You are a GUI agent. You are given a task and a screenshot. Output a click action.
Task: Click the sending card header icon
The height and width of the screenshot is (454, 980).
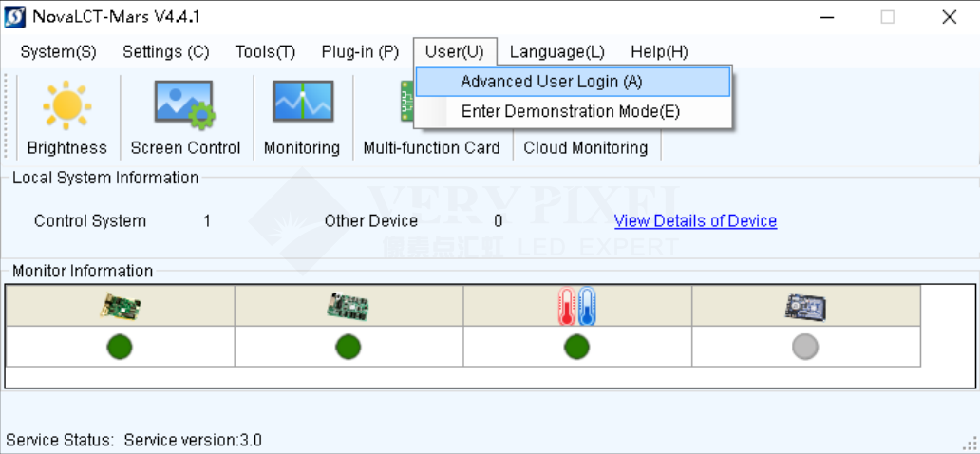[x=120, y=307]
